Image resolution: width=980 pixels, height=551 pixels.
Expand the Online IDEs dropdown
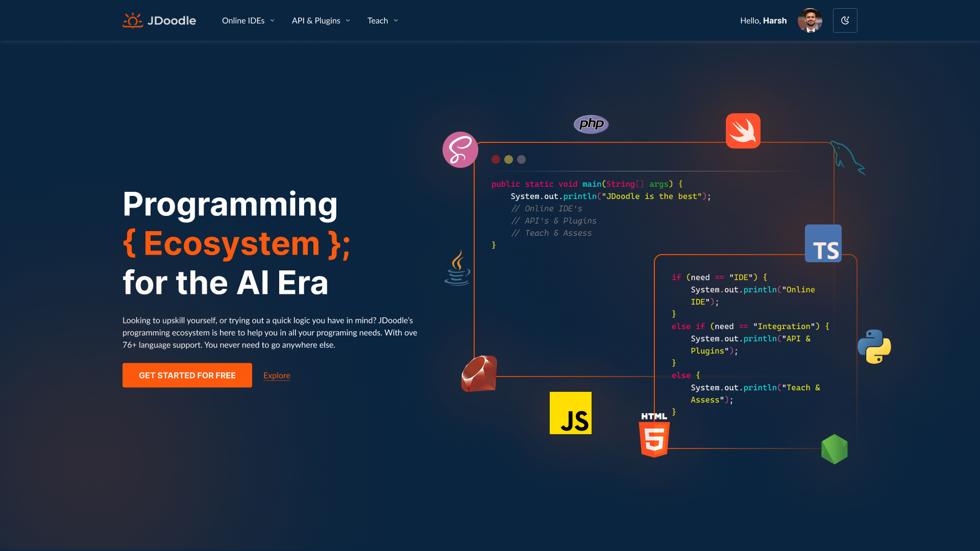tap(248, 20)
